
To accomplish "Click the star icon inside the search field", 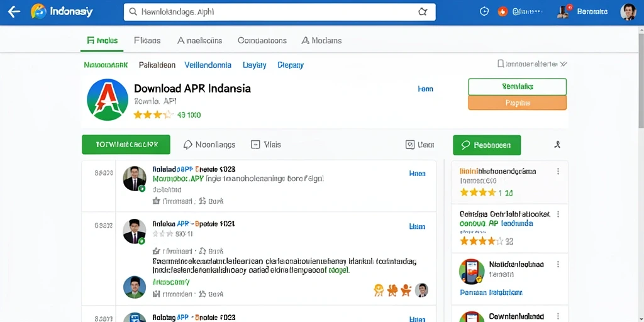I will coord(422,12).
